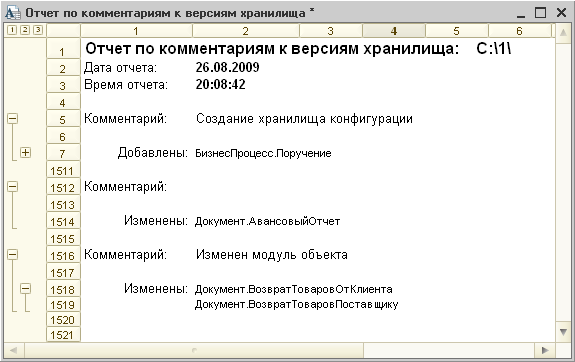Select row header 1515
Image resolution: width=575 pixels, height=362 pixels.
click(x=63, y=238)
